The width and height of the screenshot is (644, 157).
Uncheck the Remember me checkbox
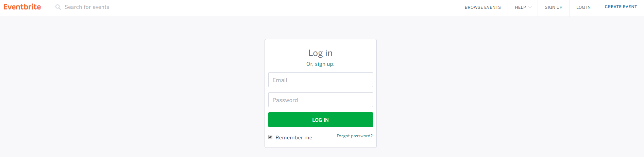(x=270, y=137)
